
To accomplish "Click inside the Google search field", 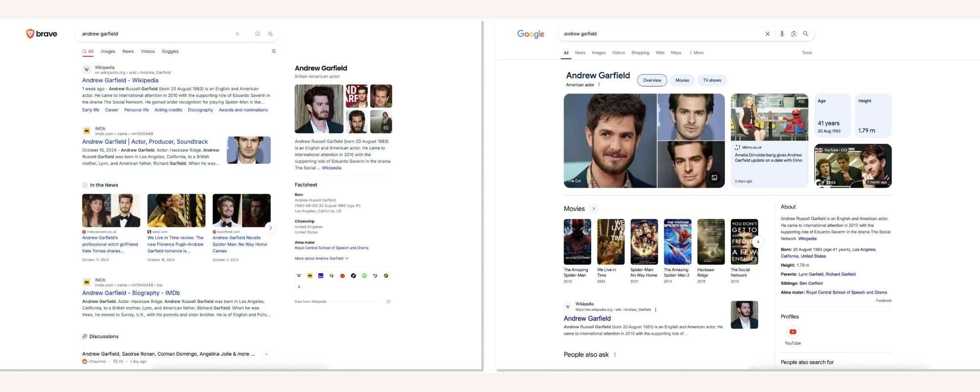I will [661, 34].
